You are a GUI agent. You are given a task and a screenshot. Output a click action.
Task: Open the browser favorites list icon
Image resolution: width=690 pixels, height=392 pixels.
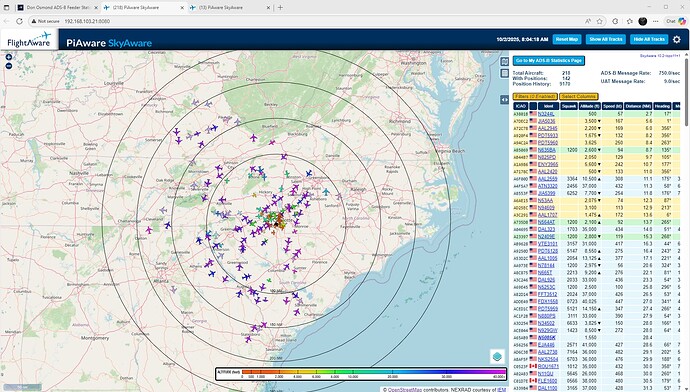(630, 21)
